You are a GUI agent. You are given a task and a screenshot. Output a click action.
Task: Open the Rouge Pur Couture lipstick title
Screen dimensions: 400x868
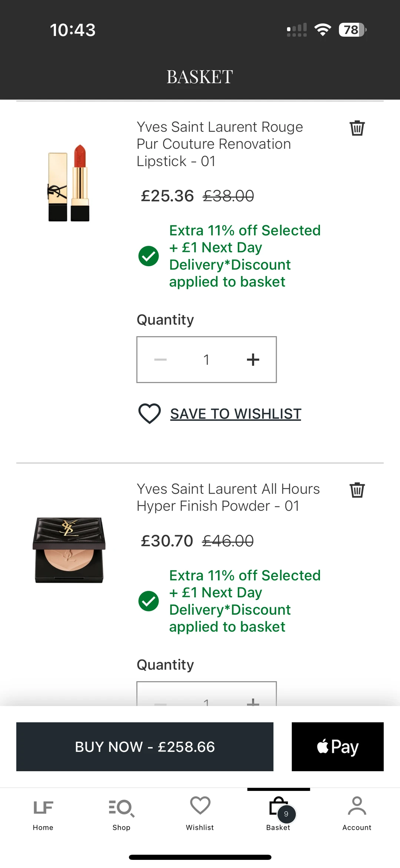(x=220, y=144)
